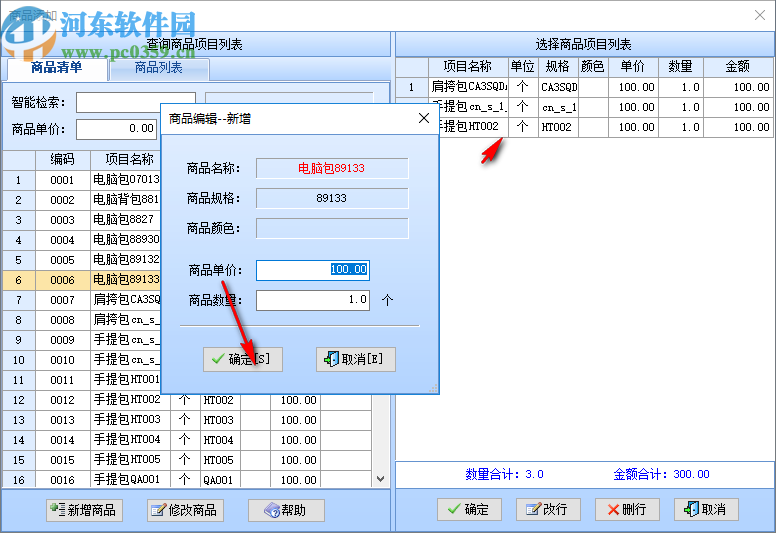Click the 商品单价 field showing 100.00 in the dialog

point(313,270)
